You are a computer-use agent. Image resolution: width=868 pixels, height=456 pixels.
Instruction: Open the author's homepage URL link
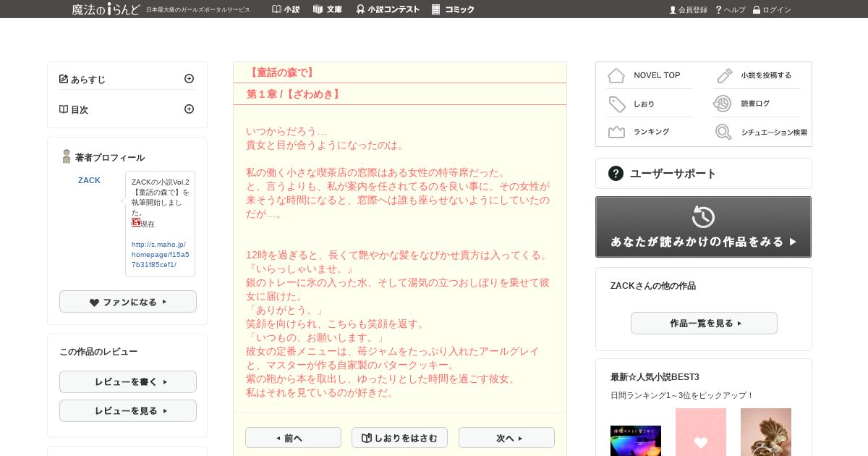click(161, 255)
